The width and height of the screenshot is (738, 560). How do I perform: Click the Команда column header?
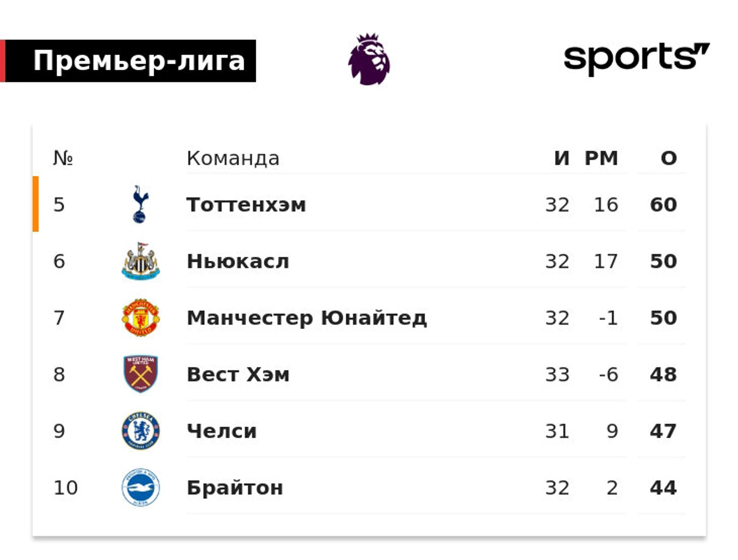click(233, 158)
